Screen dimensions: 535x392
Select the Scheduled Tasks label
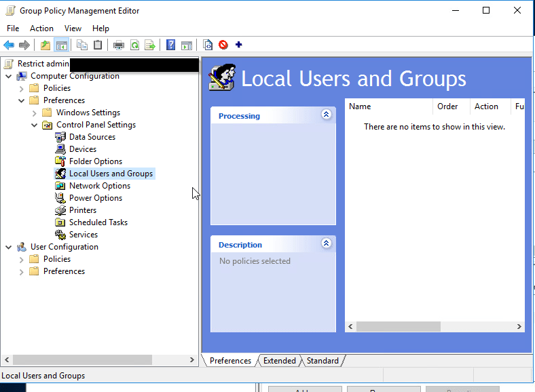click(x=98, y=222)
